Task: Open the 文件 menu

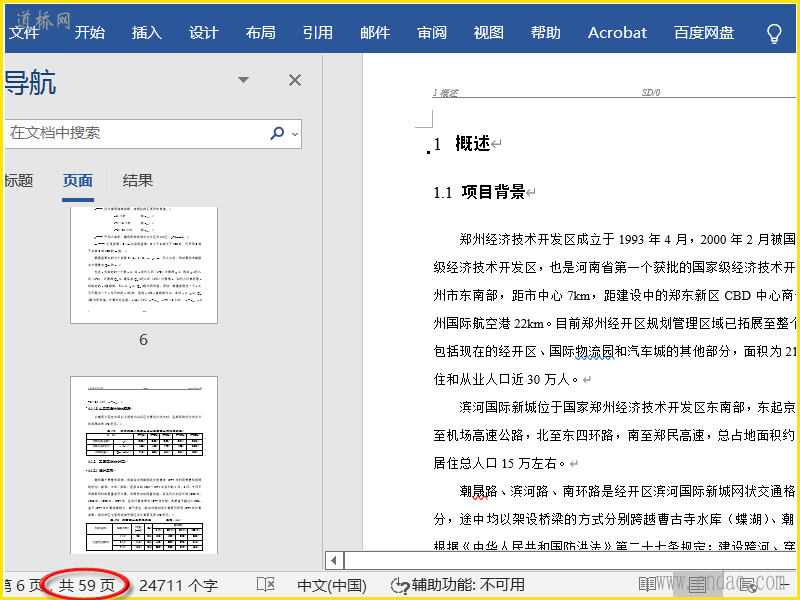Action: (24, 33)
